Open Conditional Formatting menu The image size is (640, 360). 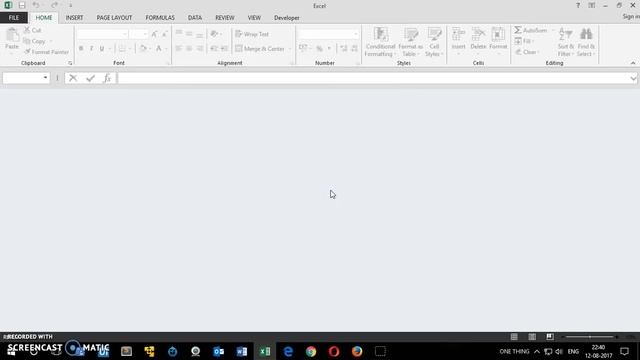(x=380, y=42)
